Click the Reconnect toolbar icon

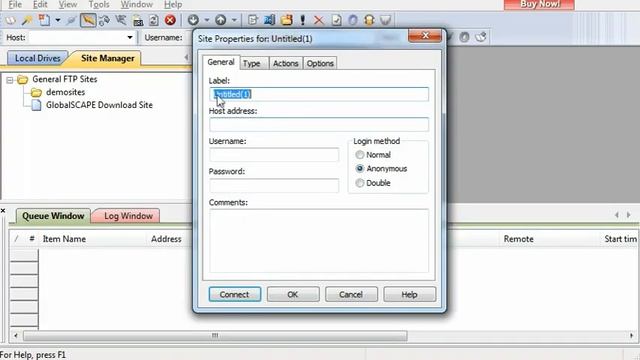104,20
